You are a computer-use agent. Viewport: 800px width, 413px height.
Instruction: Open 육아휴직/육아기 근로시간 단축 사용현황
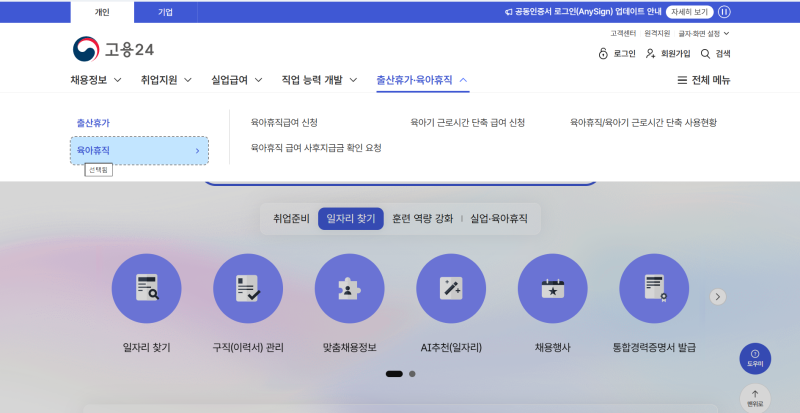pyautogui.click(x=643, y=123)
